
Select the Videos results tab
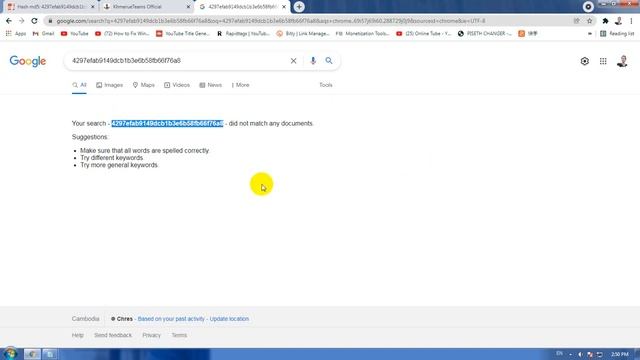(x=177, y=85)
